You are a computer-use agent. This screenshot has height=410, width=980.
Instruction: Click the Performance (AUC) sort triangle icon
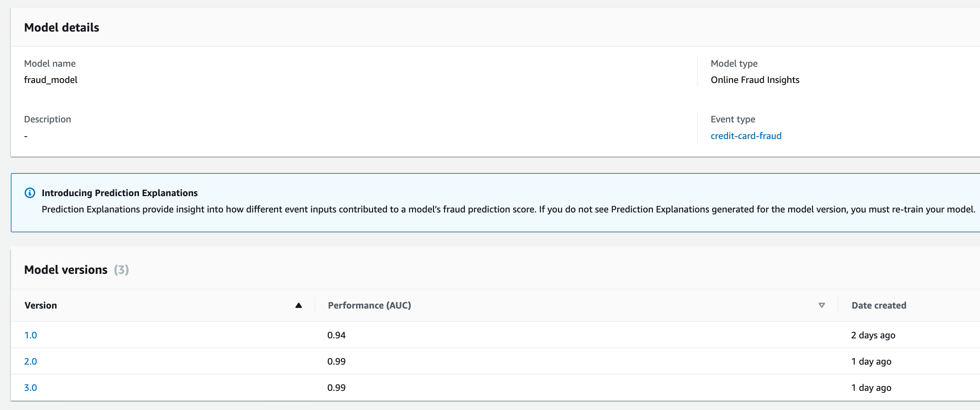pyautogui.click(x=821, y=305)
